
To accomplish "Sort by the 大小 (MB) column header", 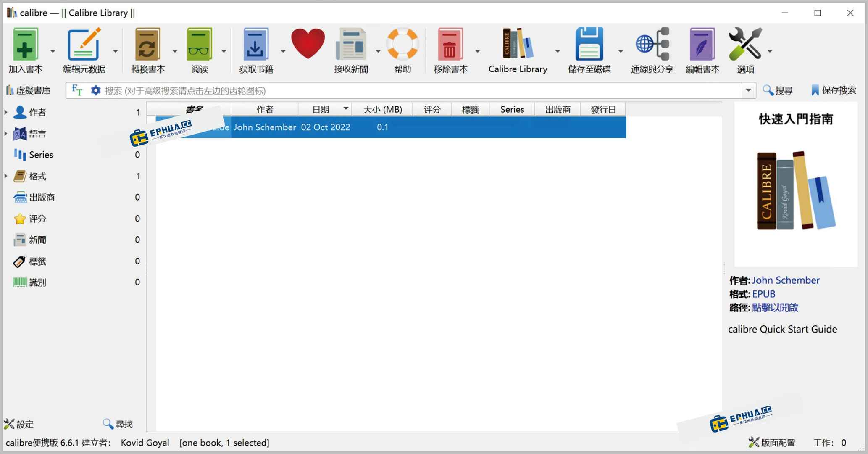I will 382,109.
